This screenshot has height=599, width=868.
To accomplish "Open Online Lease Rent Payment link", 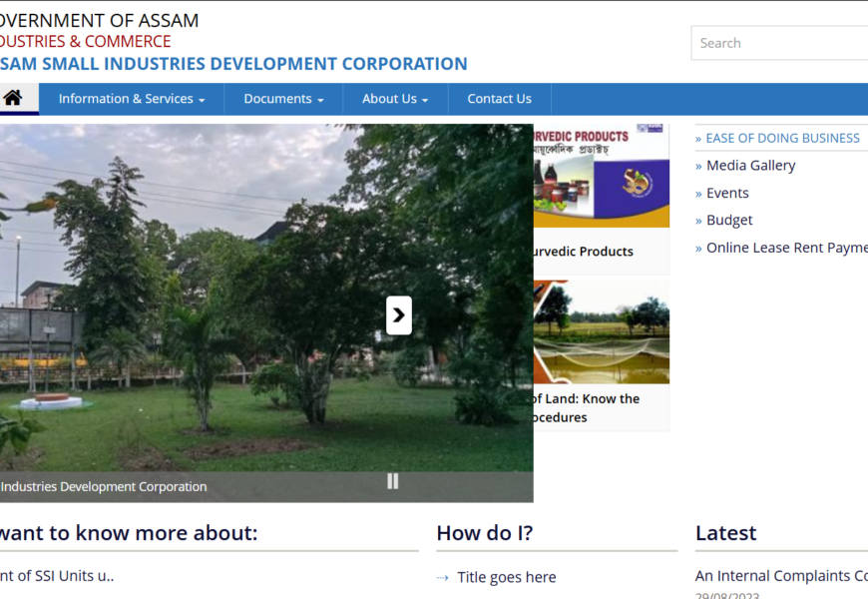I will [785, 248].
